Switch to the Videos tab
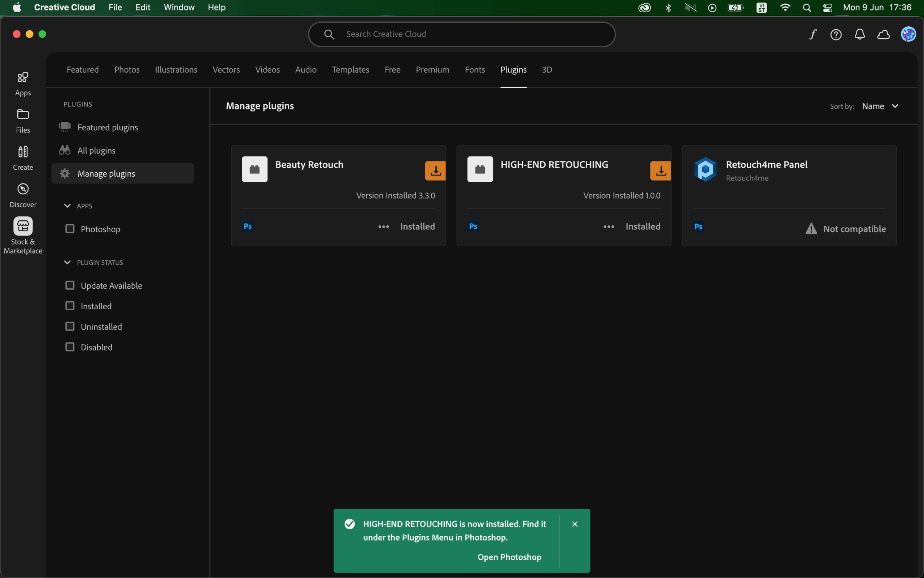Image resolution: width=924 pixels, height=578 pixels. pyautogui.click(x=267, y=70)
